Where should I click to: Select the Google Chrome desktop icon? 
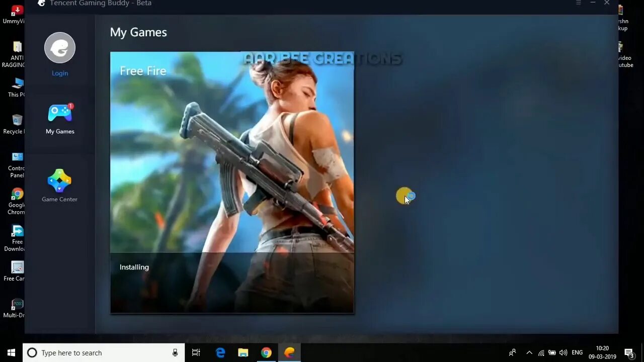17,201
